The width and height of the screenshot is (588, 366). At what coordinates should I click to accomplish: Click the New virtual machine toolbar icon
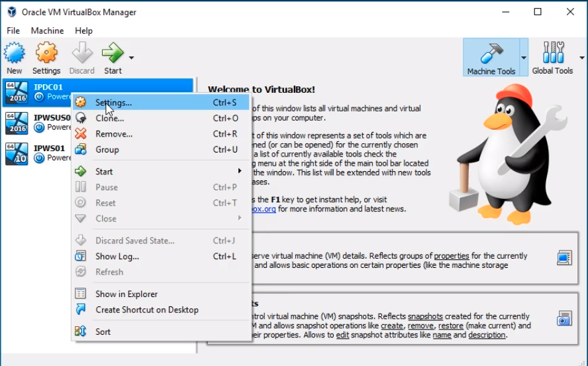[x=15, y=54]
